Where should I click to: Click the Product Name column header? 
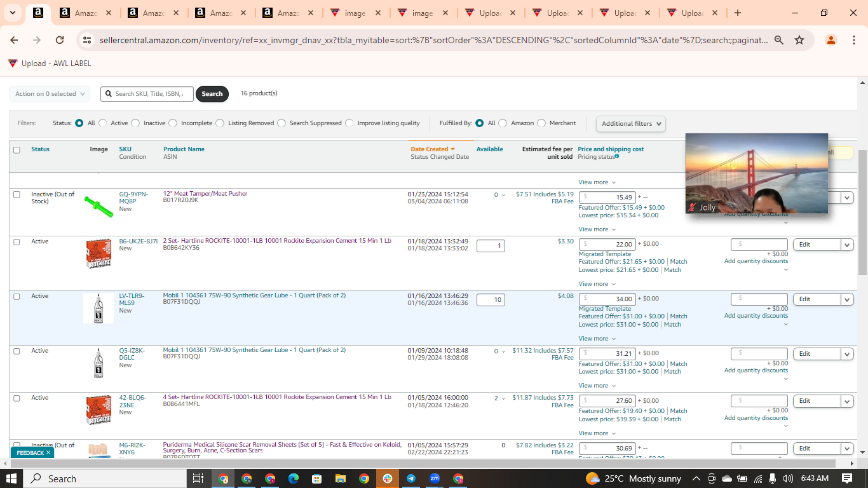184,149
